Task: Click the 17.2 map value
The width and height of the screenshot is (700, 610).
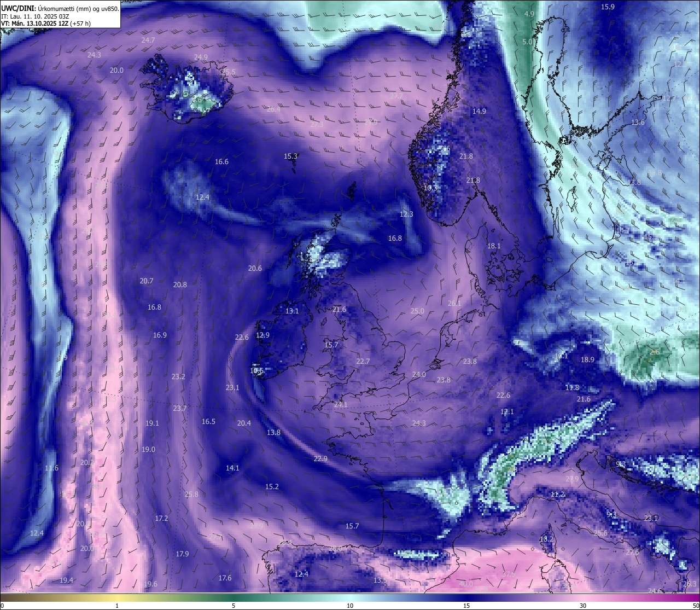Action: pyautogui.click(x=161, y=519)
